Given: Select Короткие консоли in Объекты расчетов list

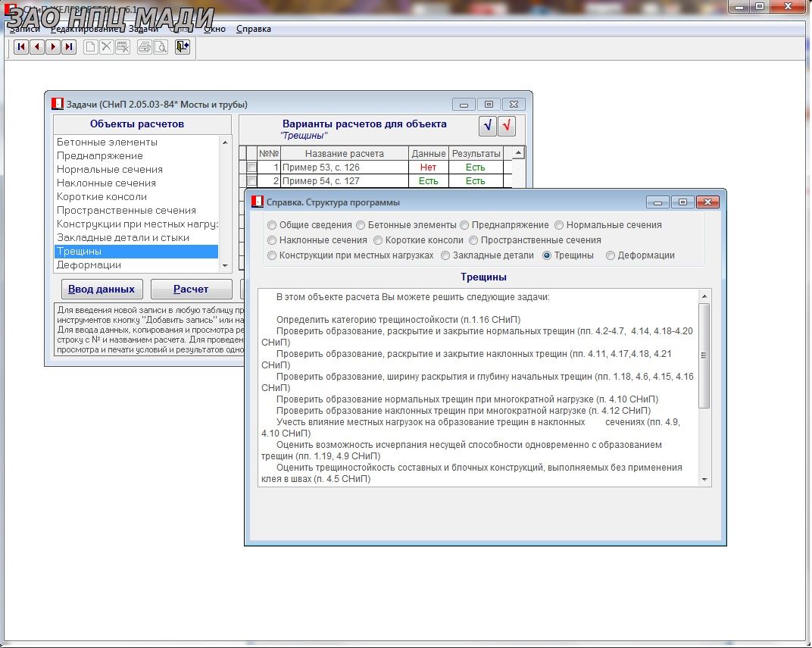Looking at the screenshot, I should 136,196.
